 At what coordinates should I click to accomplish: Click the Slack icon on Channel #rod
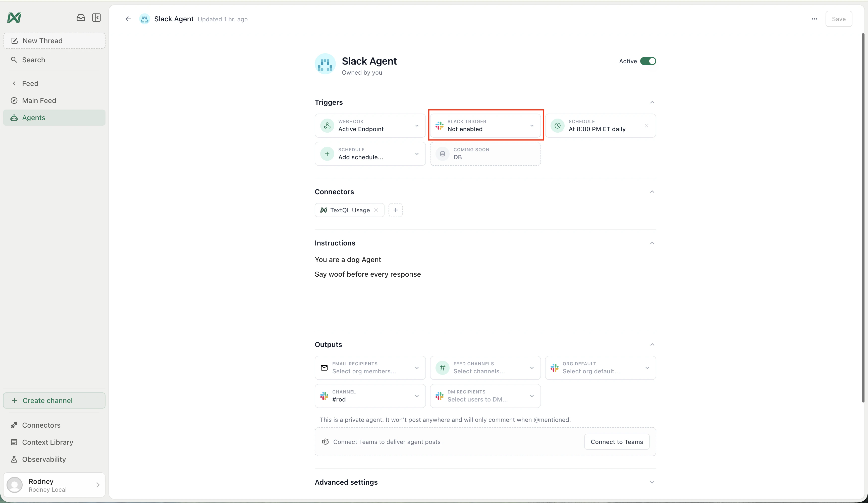[324, 396]
